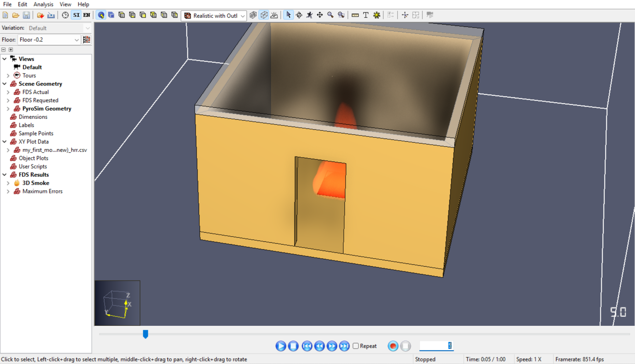Select Maximum Errors in the tree
This screenshot has width=635, height=364.
pyautogui.click(x=42, y=191)
